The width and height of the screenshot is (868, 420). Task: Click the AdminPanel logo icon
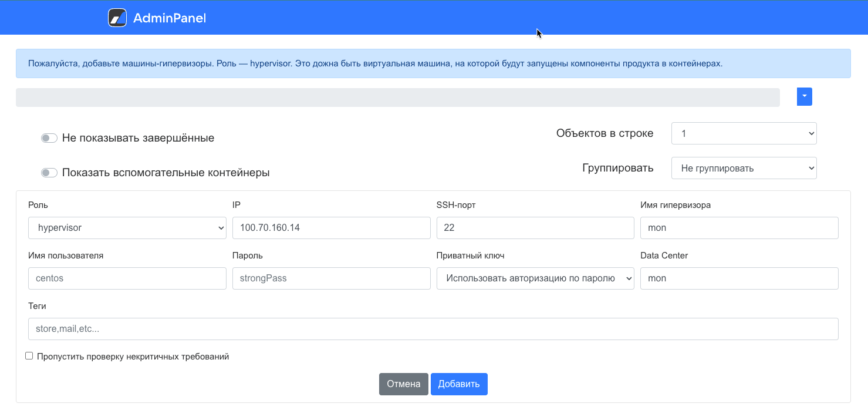point(117,18)
